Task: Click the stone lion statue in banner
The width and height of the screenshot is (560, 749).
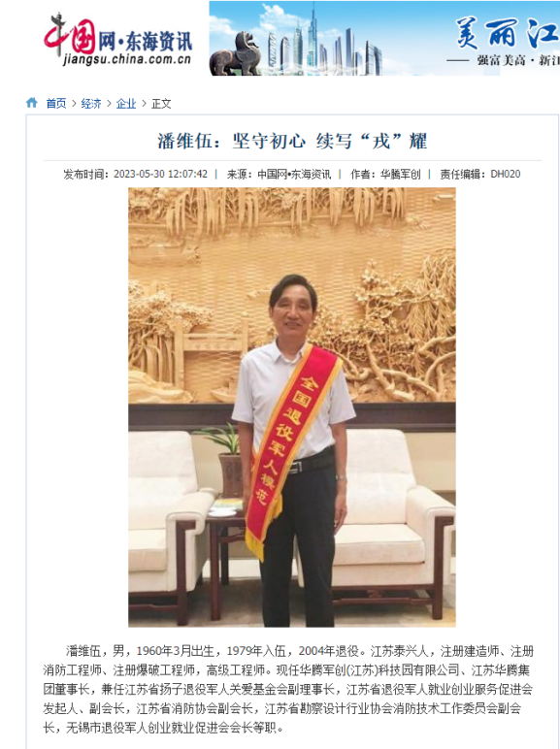Action: (237, 54)
